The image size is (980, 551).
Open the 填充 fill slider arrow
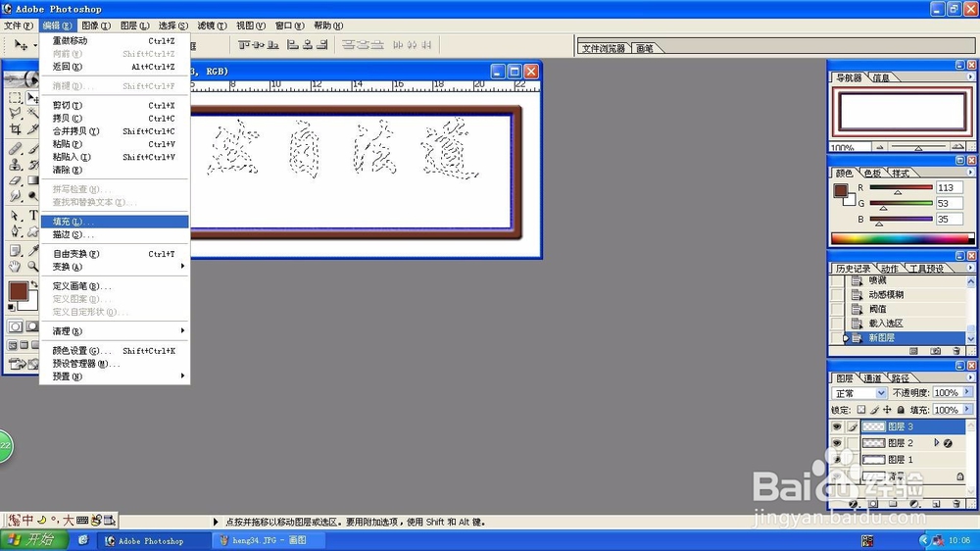[x=967, y=410]
